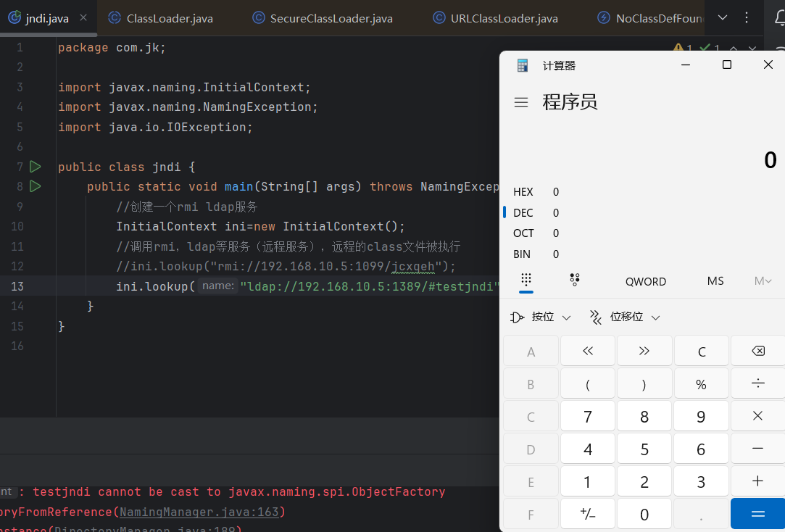The height and width of the screenshot is (532, 785).
Task: Switch to the full keypad view
Action: [x=526, y=280]
